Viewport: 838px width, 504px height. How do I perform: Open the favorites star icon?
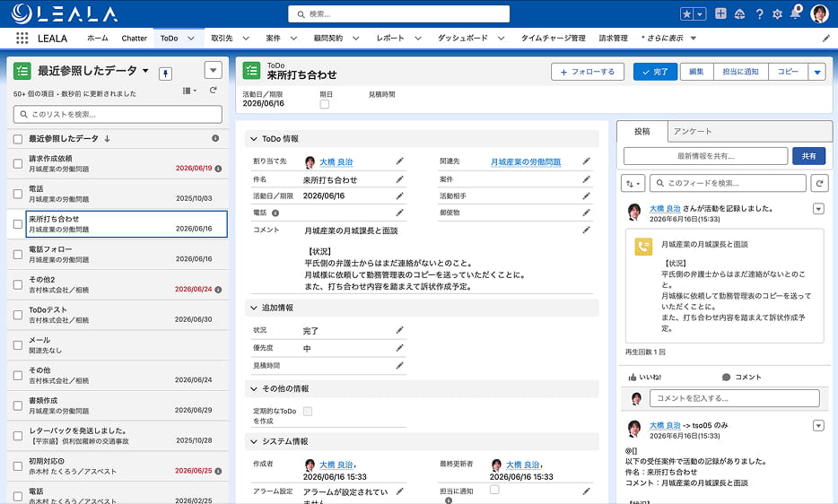coord(686,14)
